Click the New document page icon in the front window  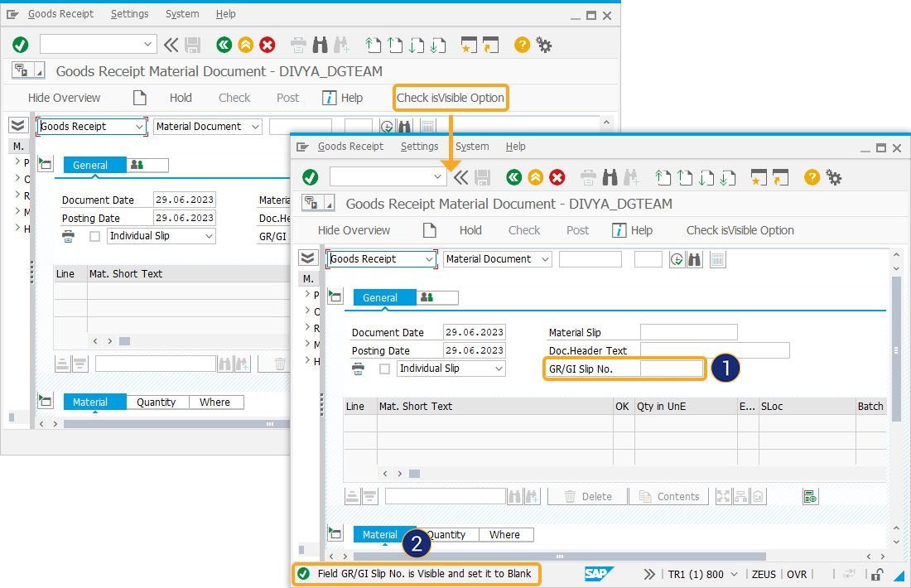point(429,230)
